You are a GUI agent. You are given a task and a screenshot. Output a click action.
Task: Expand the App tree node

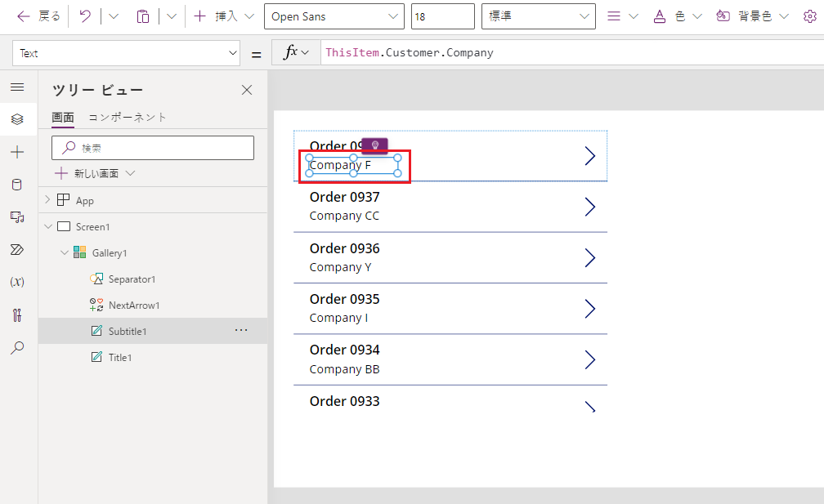coord(47,200)
